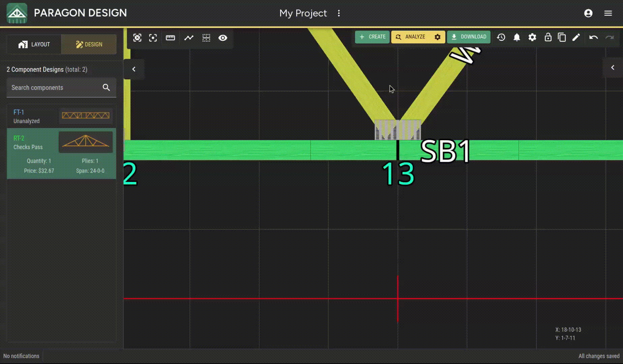Viewport: 623px width, 364px height.
Task: Toggle the grid lines icon
Action: pyautogui.click(x=206, y=38)
